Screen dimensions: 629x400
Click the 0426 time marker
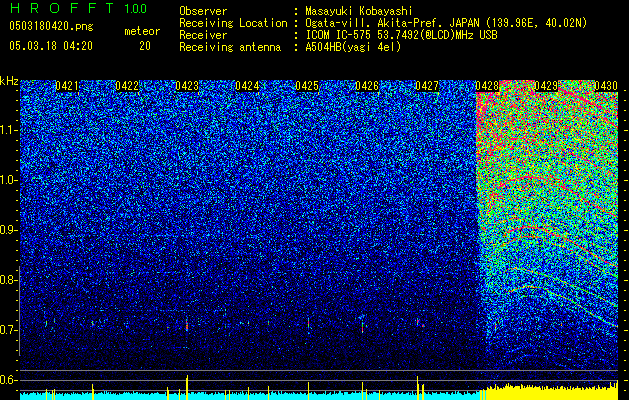pyautogui.click(x=367, y=86)
